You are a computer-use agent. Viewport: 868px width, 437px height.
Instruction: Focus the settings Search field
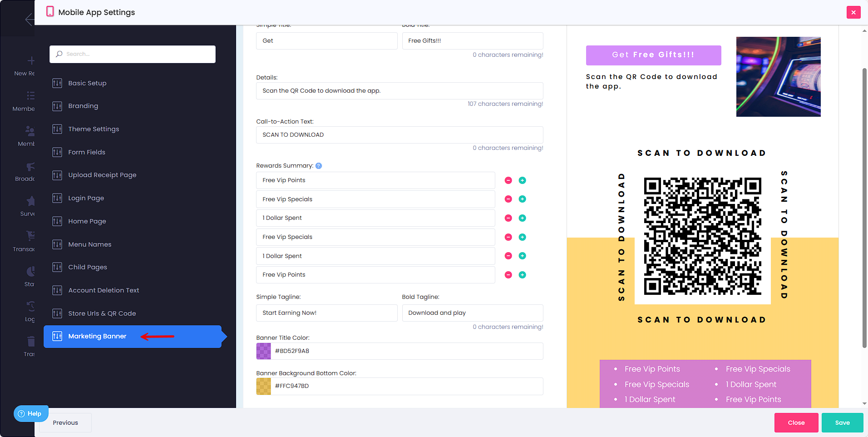pyautogui.click(x=133, y=54)
